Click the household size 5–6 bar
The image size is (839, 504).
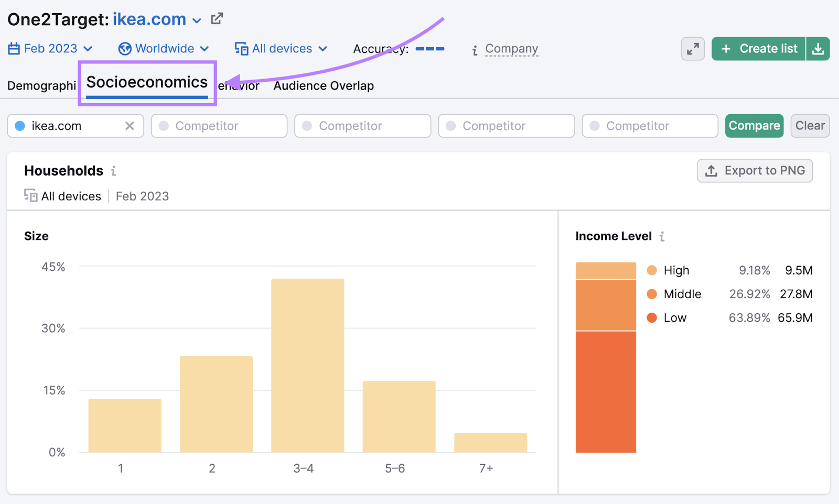tap(399, 417)
